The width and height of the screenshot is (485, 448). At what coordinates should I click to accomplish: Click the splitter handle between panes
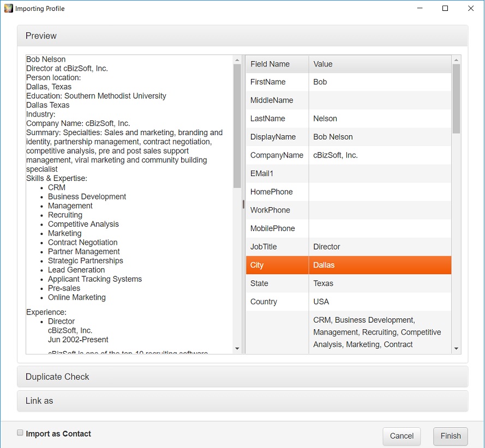pyautogui.click(x=243, y=204)
